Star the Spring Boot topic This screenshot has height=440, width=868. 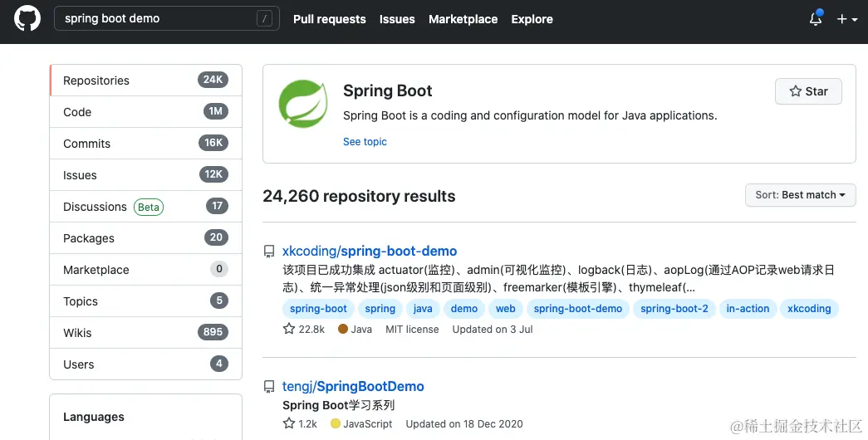point(808,91)
